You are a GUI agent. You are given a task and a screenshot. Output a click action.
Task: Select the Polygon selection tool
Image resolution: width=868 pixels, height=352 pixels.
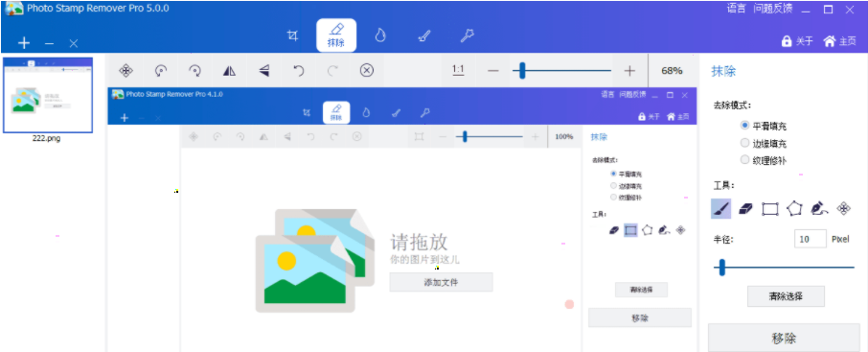(794, 208)
